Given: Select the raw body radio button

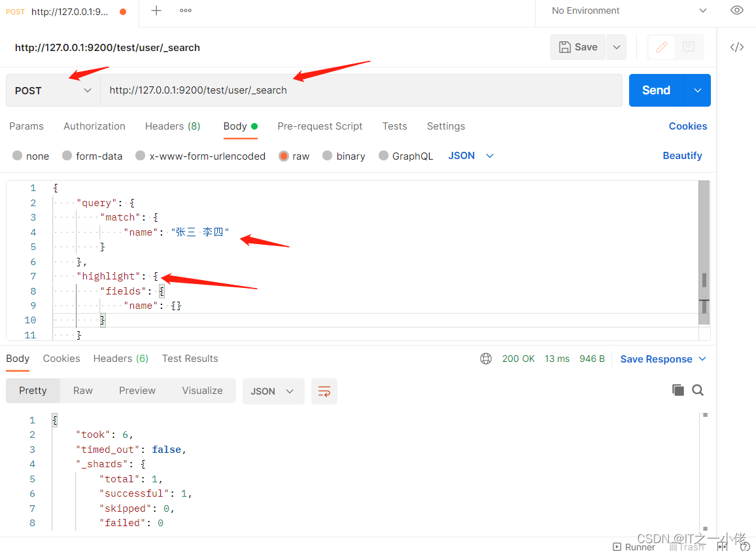Looking at the screenshot, I should coord(284,155).
